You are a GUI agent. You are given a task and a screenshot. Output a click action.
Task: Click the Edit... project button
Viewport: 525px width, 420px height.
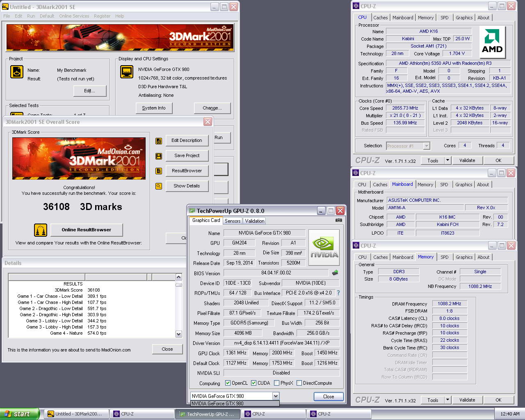pyautogui.click(x=90, y=91)
